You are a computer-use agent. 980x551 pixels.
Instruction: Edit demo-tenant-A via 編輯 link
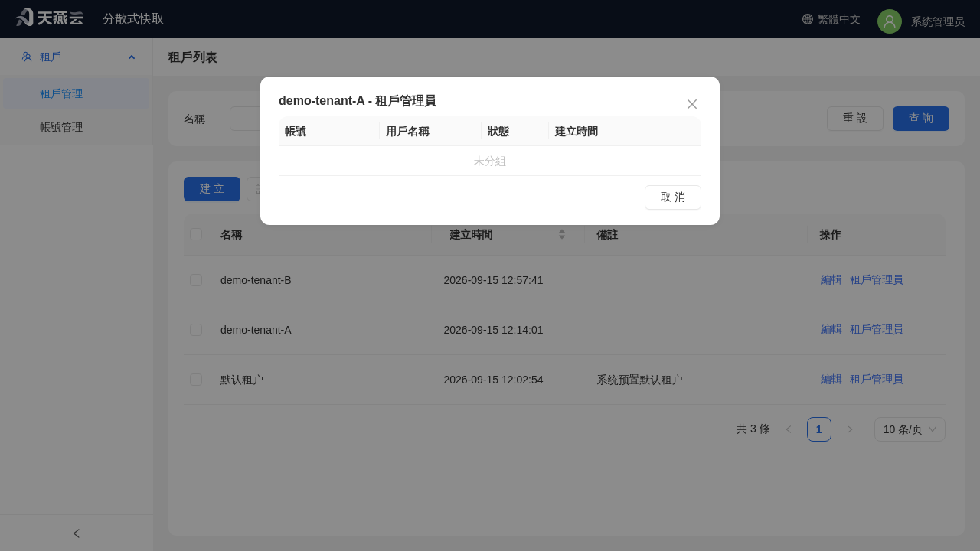pyautogui.click(x=831, y=330)
